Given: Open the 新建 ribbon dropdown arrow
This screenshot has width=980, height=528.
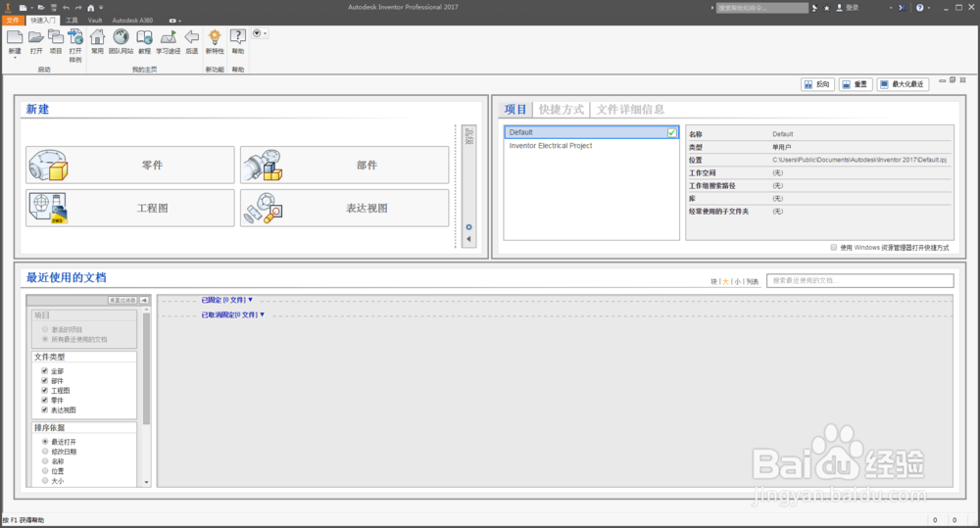Looking at the screenshot, I should [15, 58].
